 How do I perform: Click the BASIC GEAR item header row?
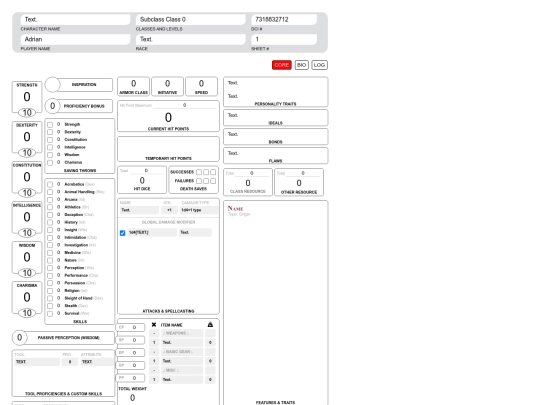point(182,352)
